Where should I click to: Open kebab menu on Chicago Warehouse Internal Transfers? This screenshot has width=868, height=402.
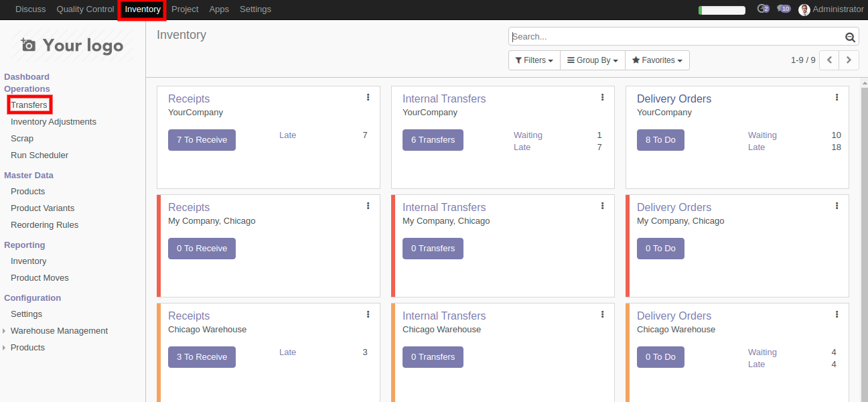(x=602, y=315)
